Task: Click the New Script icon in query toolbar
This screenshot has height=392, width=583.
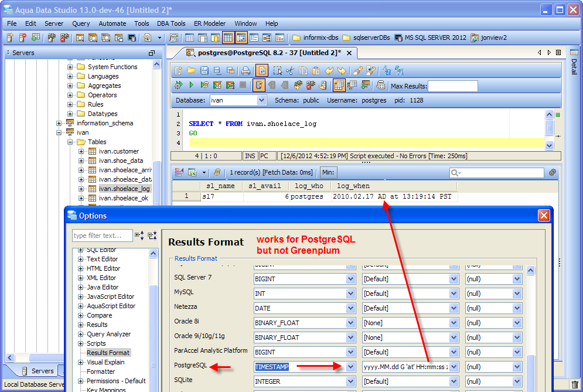Action: click(x=179, y=70)
